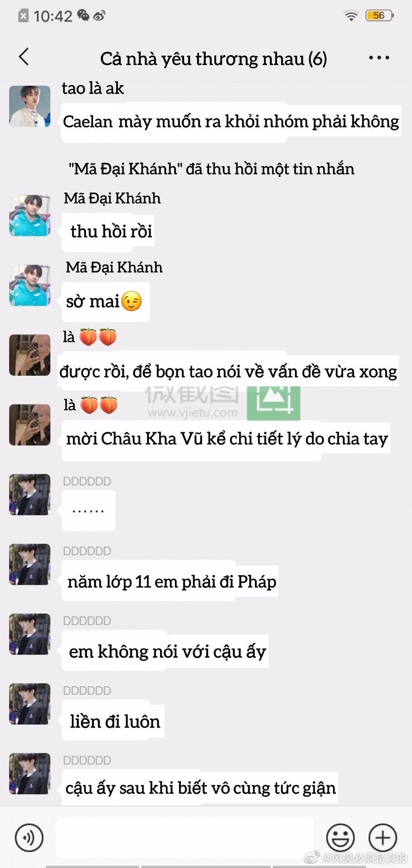
Task: Tap the plus attachments icon
Action: [383, 838]
